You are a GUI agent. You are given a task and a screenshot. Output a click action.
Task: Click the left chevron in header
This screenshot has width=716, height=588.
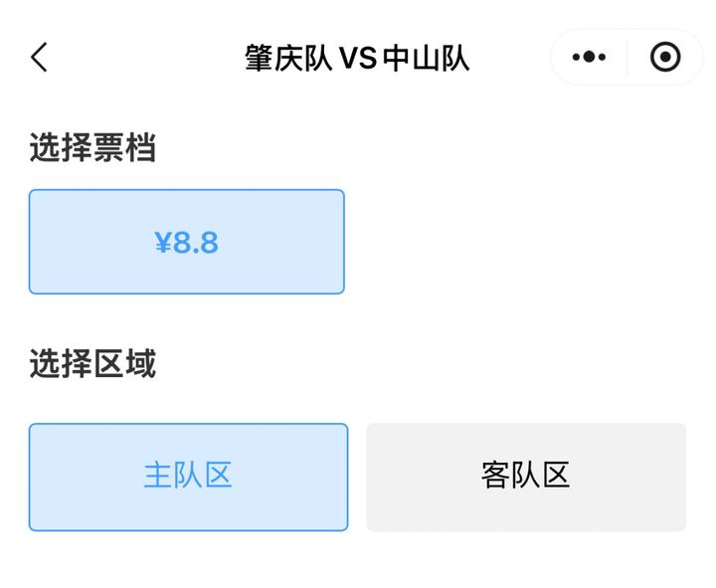(40, 58)
